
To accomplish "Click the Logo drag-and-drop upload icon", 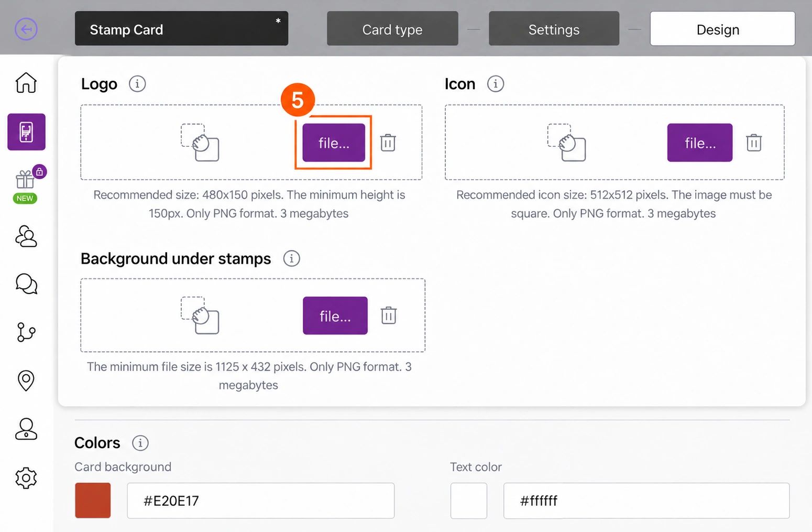I will (x=200, y=143).
